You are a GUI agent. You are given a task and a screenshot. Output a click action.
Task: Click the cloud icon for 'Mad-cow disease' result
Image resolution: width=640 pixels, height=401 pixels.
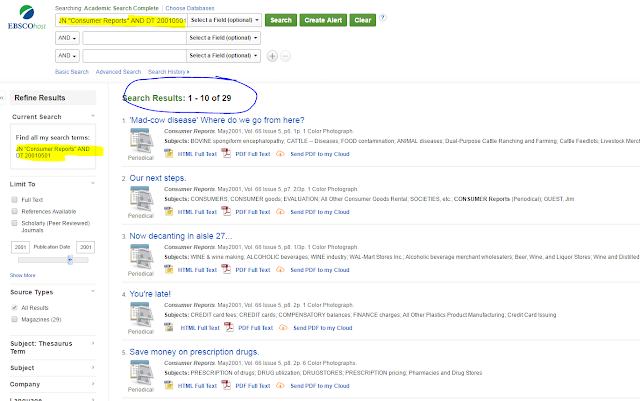point(280,154)
